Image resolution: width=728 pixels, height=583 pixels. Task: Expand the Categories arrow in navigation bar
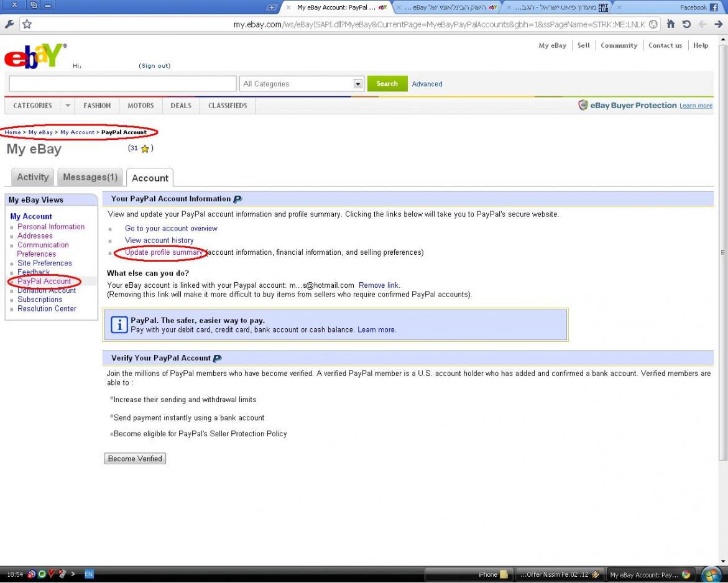click(x=68, y=106)
